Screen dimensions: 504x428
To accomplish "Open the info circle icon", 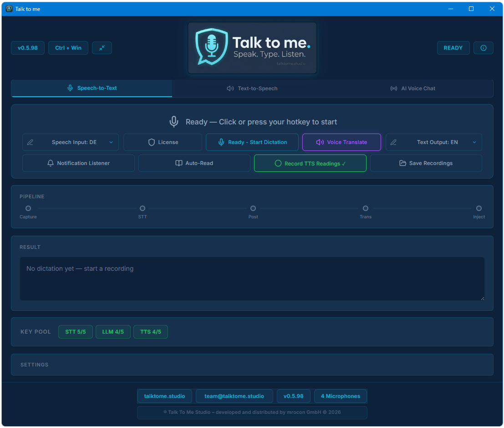I will click(x=483, y=48).
